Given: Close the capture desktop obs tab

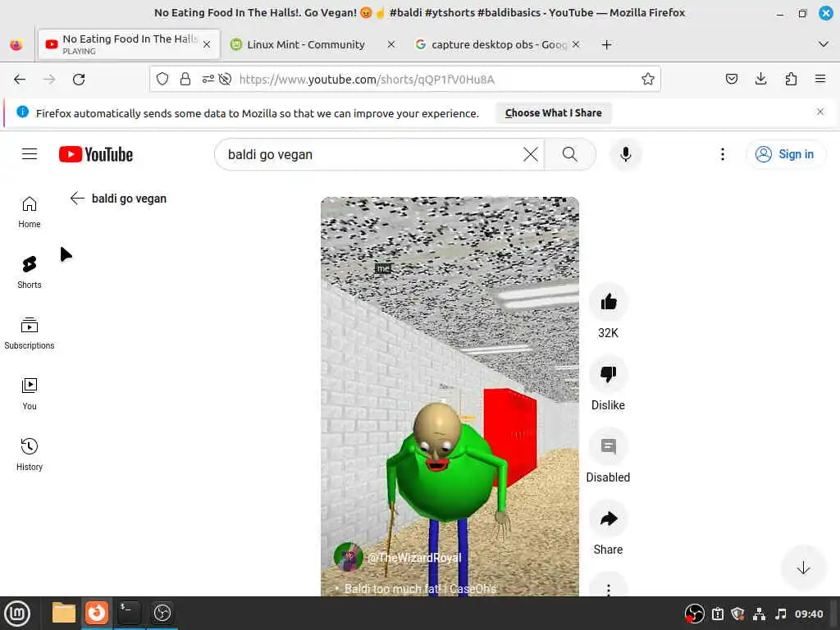Looking at the screenshot, I should click(x=576, y=44).
